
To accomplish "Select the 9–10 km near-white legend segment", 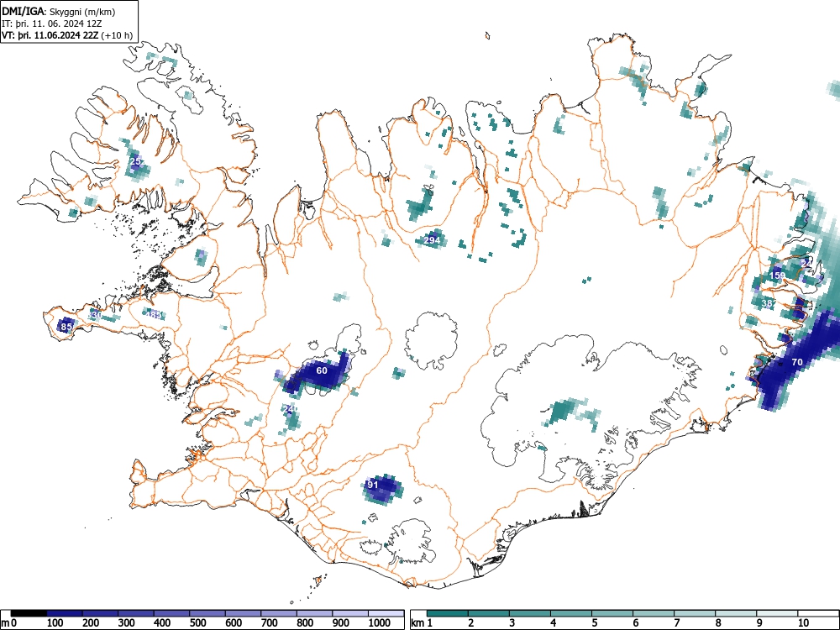I will coord(777,613).
